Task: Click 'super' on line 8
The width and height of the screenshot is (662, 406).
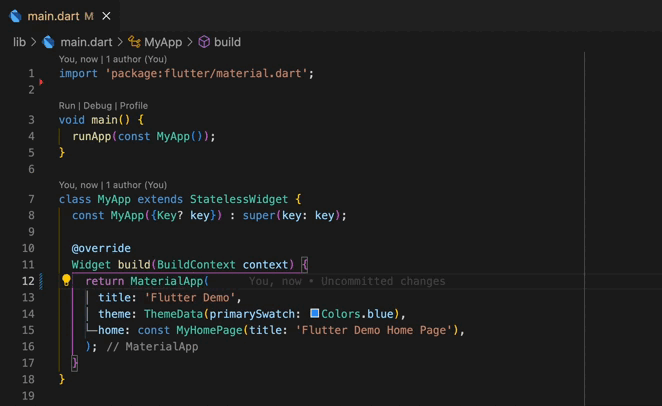Action: [x=259, y=216]
